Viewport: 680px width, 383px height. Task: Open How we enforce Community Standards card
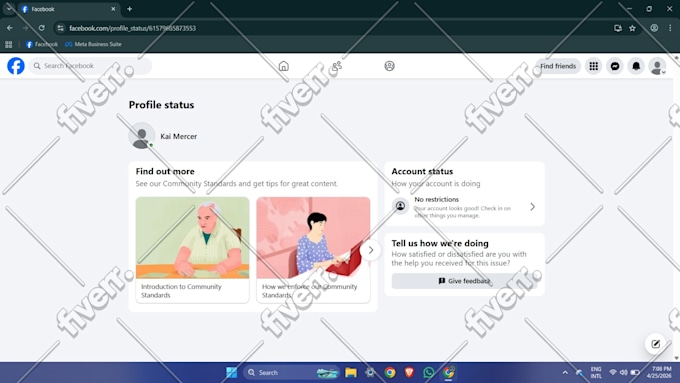313,249
